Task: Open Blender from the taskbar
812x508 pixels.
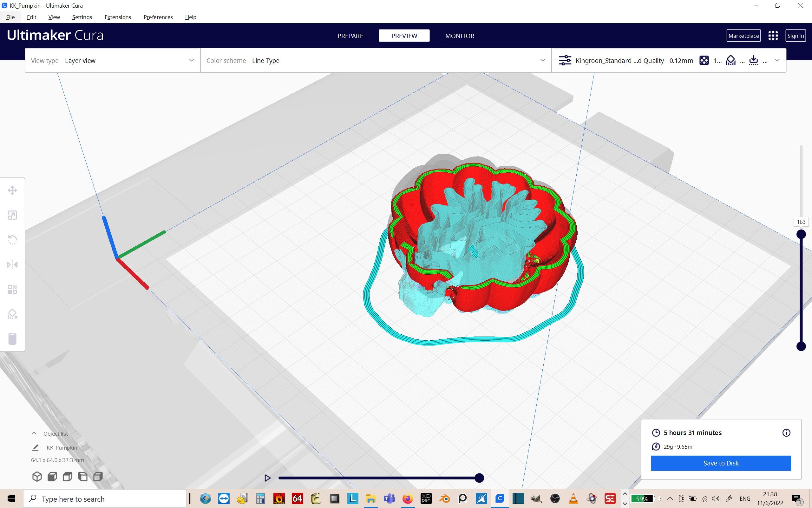Action: click(444, 498)
